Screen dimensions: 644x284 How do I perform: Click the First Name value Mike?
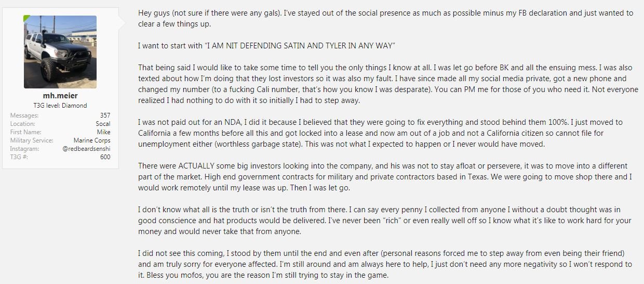coord(104,132)
